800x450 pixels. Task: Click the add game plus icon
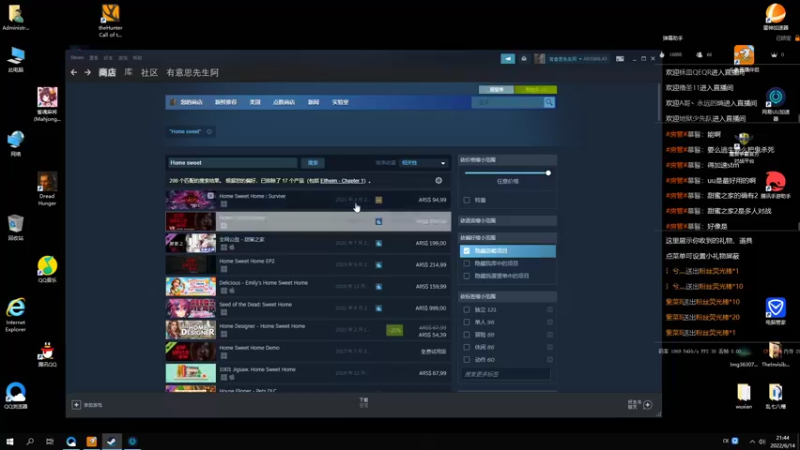(x=76, y=405)
